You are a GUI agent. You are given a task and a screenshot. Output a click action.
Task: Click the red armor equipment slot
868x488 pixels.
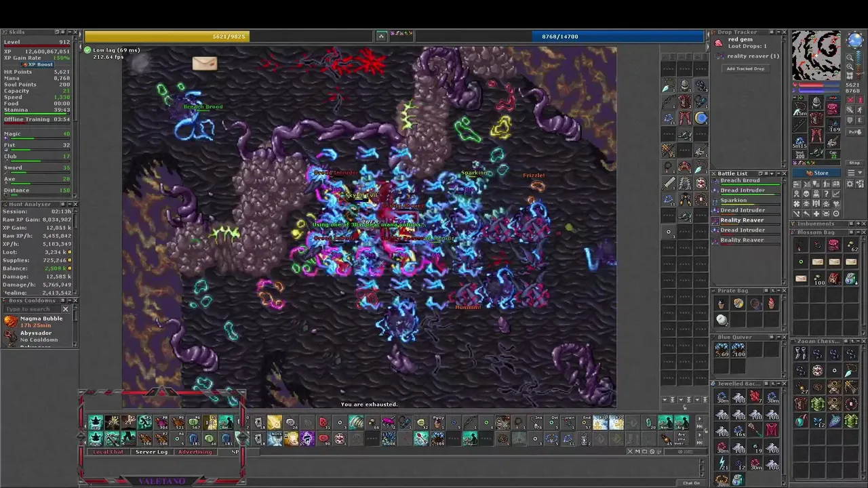click(x=816, y=118)
